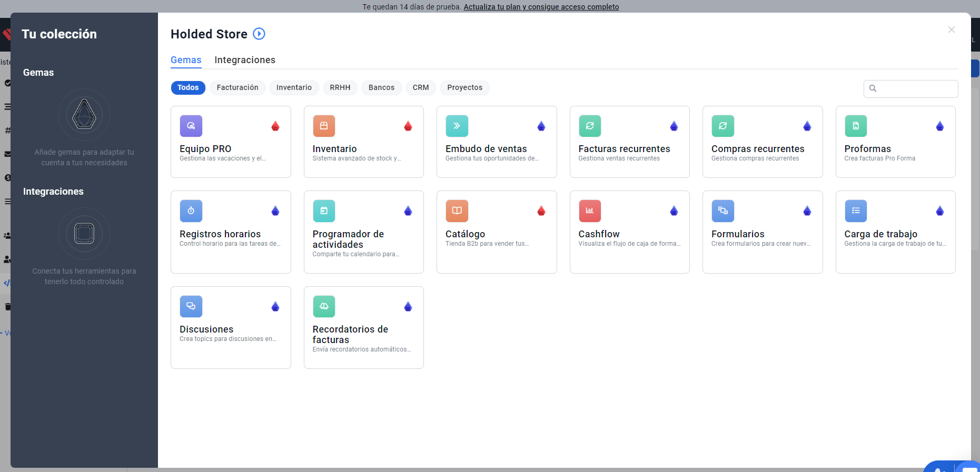
Task: Filter gems by Proyectos
Action: click(x=465, y=87)
